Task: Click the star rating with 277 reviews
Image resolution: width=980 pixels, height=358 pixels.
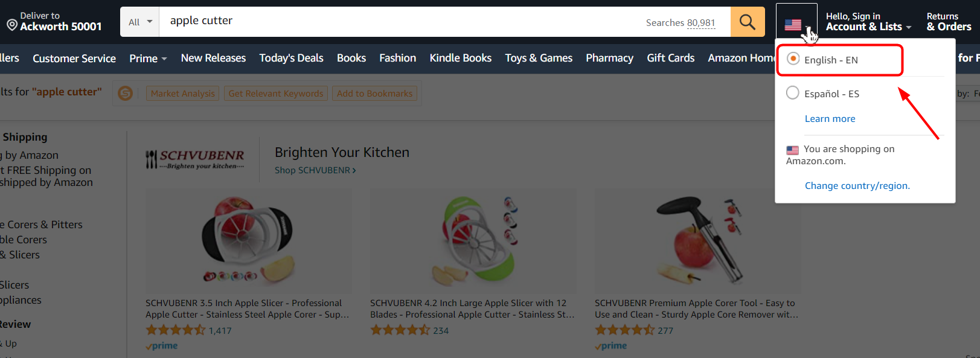Action: click(624, 330)
